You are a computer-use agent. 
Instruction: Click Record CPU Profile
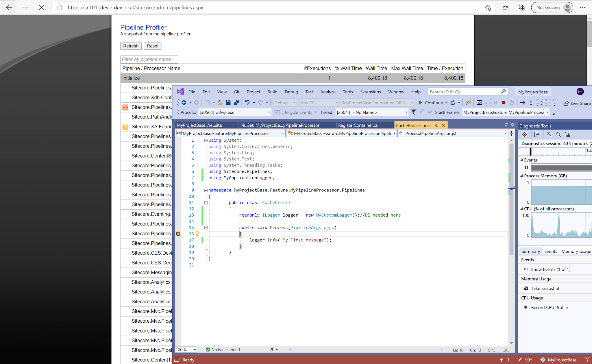tap(549, 307)
